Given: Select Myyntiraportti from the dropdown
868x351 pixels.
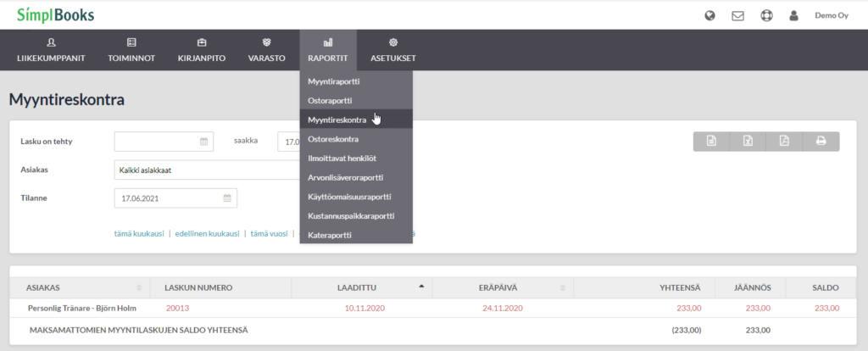Looking at the screenshot, I should coord(356,81).
